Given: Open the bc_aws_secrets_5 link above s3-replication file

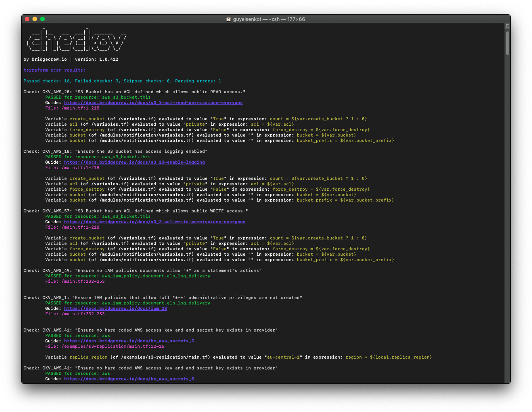Looking at the screenshot, I should pos(129,341).
